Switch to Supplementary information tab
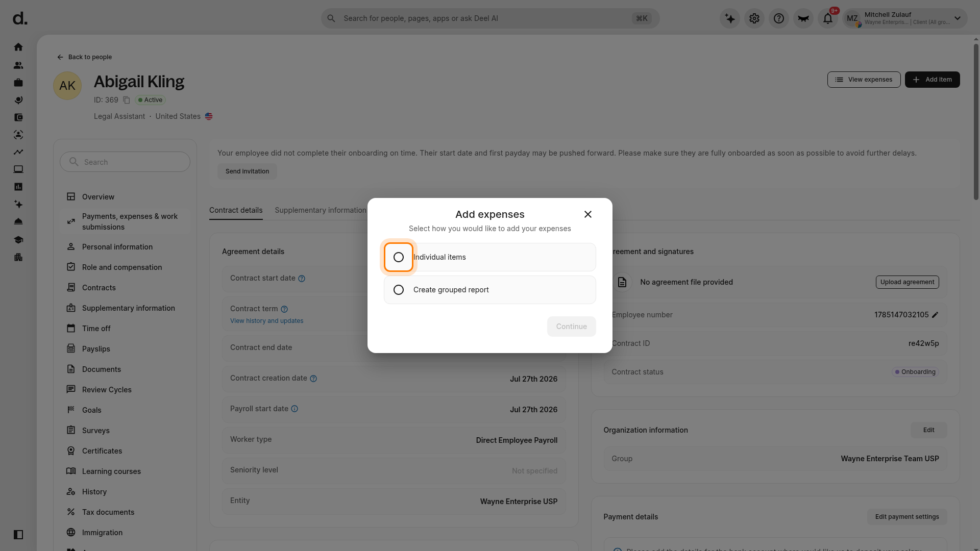 (320, 210)
